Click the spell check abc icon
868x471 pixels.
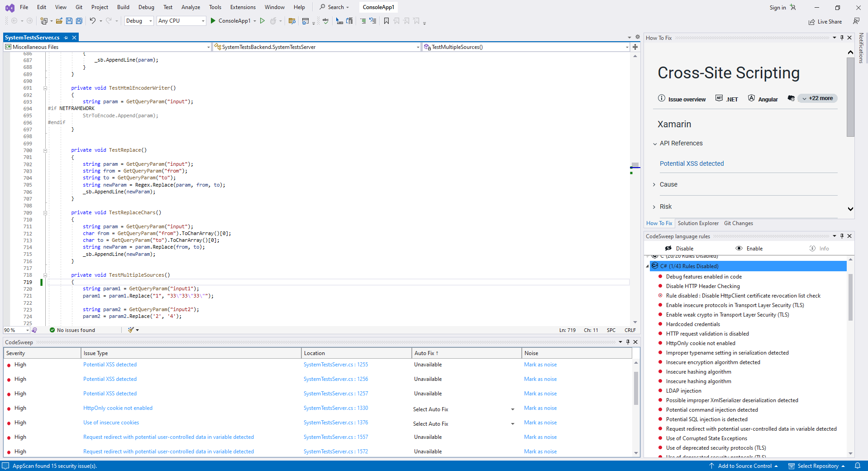pyautogui.click(x=325, y=21)
